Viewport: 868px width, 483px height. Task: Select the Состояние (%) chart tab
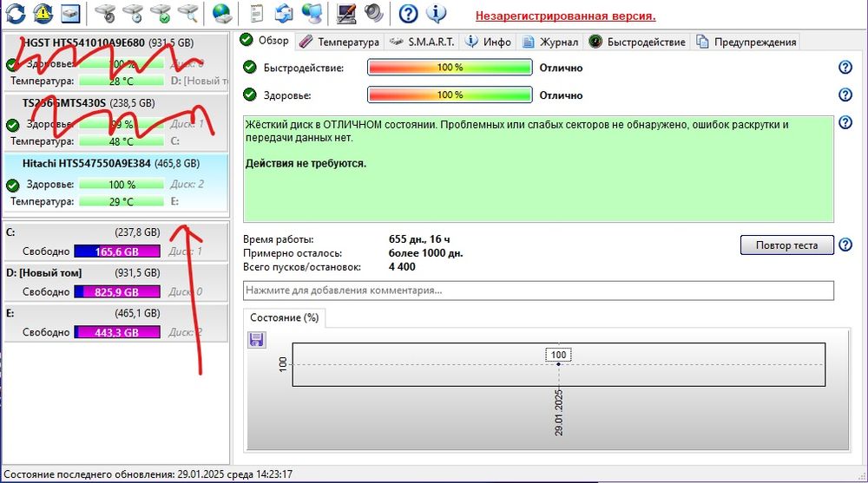pos(285,317)
